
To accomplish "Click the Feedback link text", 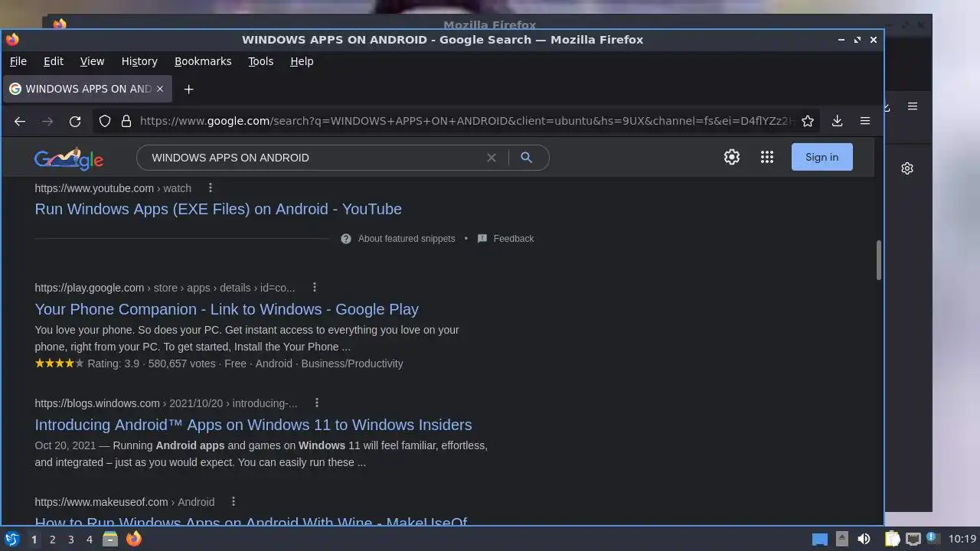I will pyautogui.click(x=514, y=239).
